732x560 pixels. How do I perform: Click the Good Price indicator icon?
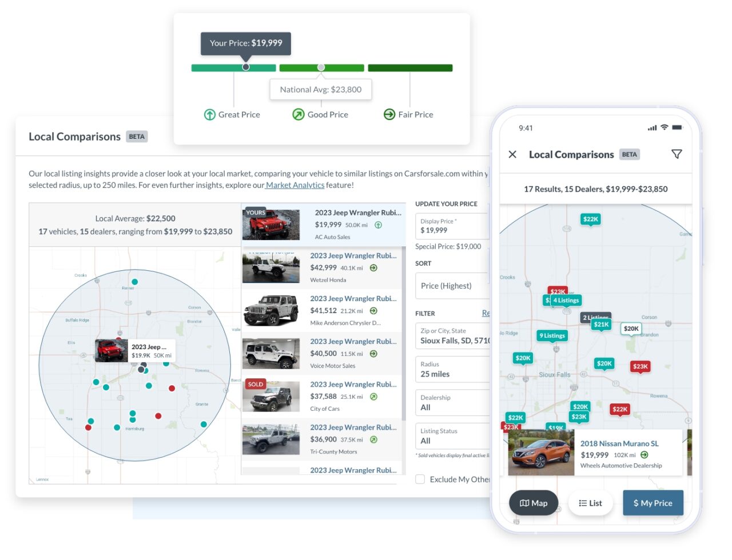click(x=298, y=114)
